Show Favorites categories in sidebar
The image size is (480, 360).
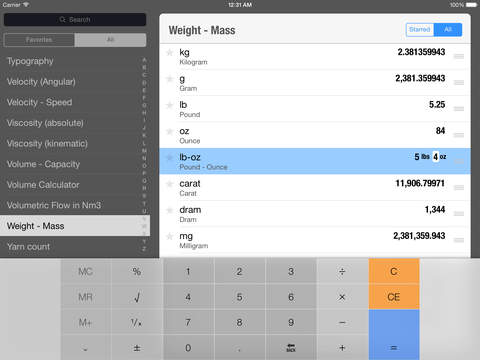coord(39,40)
